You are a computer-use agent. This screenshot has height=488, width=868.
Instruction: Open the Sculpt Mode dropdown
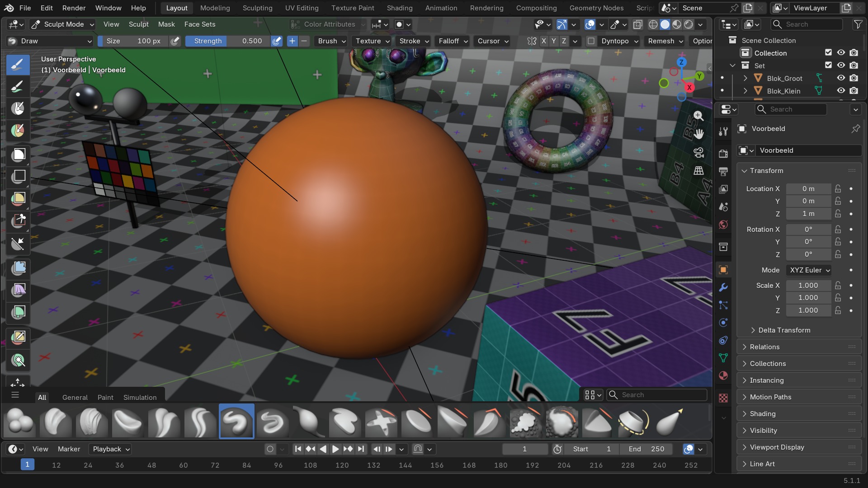(63, 24)
